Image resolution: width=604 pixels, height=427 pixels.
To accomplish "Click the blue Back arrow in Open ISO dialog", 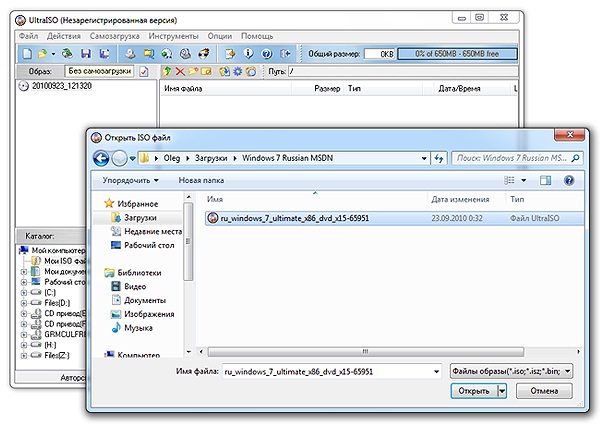I will (x=101, y=158).
